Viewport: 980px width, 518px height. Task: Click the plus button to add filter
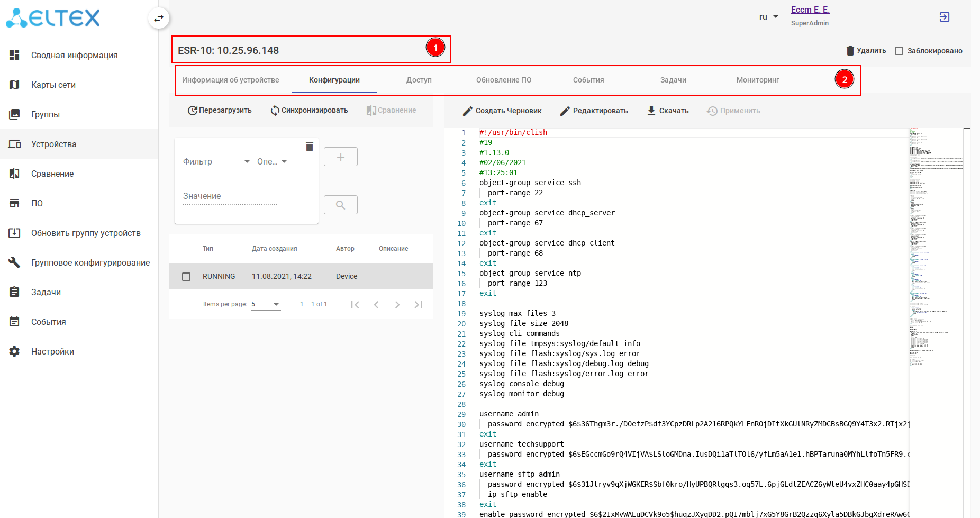pos(340,157)
